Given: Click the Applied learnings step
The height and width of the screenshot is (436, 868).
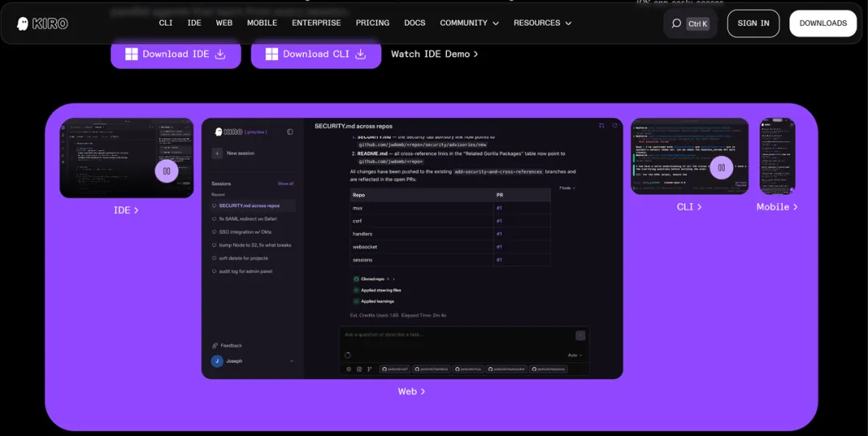Looking at the screenshot, I should click(374, 302).
